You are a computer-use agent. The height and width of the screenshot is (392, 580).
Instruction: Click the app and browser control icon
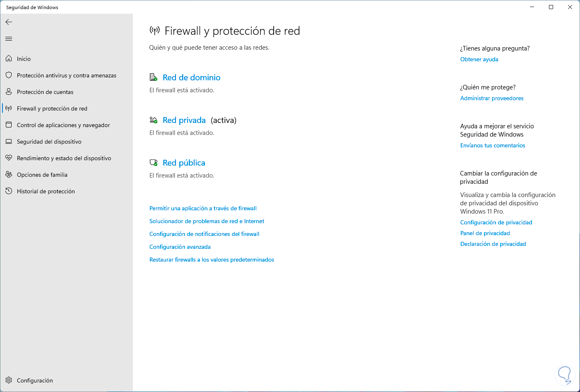point(9,125)
